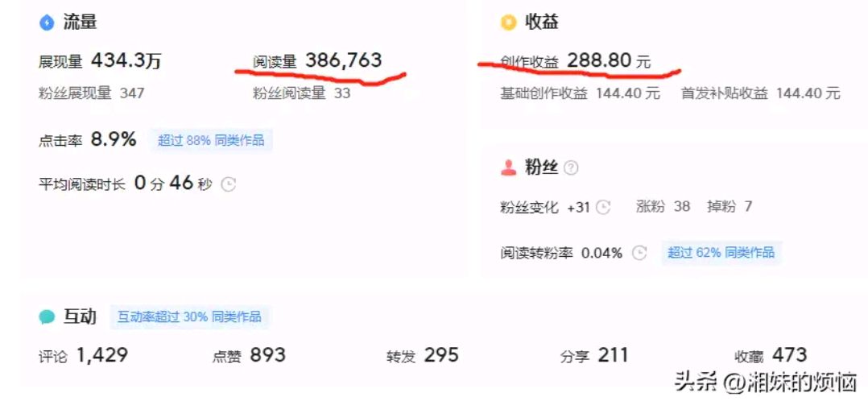This screenshot has width=868, height=401.
Task: Click the gold 收益 coin icon
Action: click(x=507, y=23)
